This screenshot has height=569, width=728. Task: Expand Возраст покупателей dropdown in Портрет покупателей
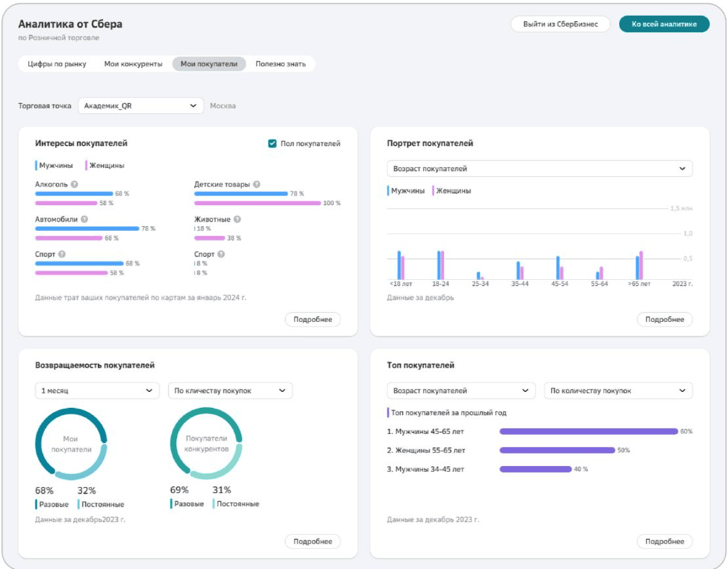(x=539, y=169)
